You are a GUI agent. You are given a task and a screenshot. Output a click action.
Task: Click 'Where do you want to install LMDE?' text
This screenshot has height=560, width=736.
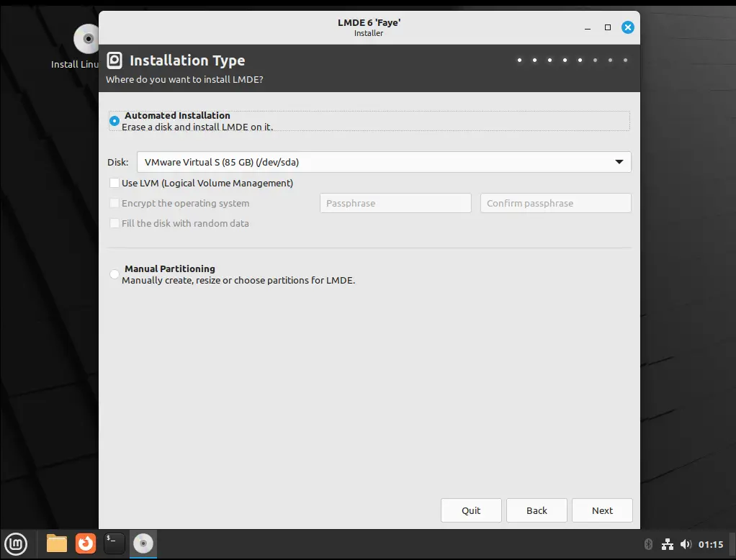(184, 79)
